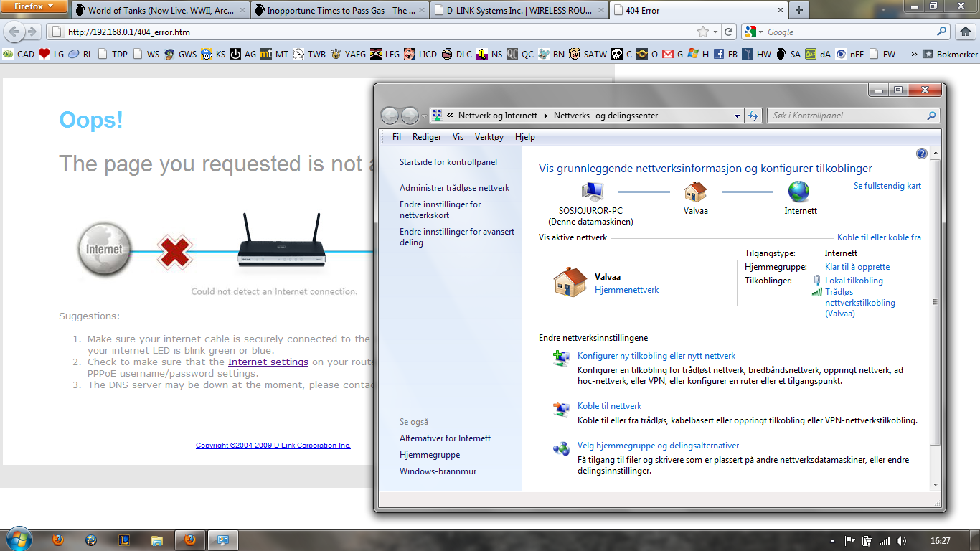Bookmark this page with the star icon
Image resolution: width=980 pixels, height=551 pixels.
(703, 32)
